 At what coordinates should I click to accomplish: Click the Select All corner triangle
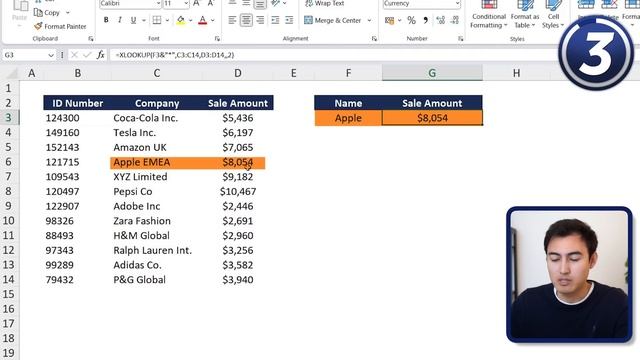point(12,73)
